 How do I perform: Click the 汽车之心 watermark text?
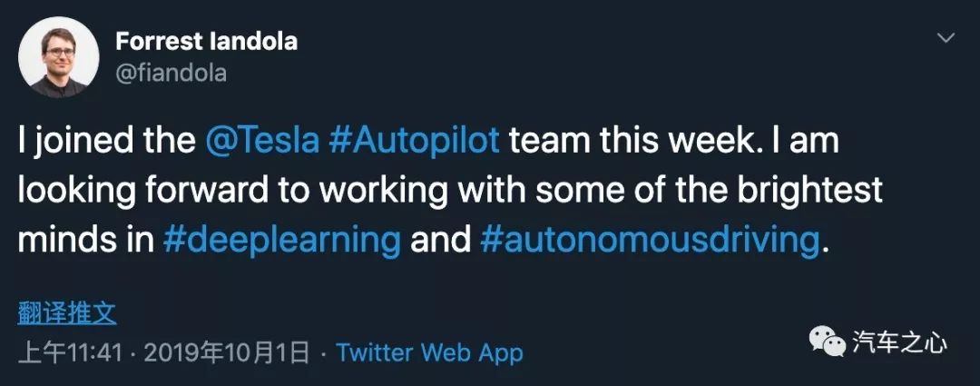point(899,342)
